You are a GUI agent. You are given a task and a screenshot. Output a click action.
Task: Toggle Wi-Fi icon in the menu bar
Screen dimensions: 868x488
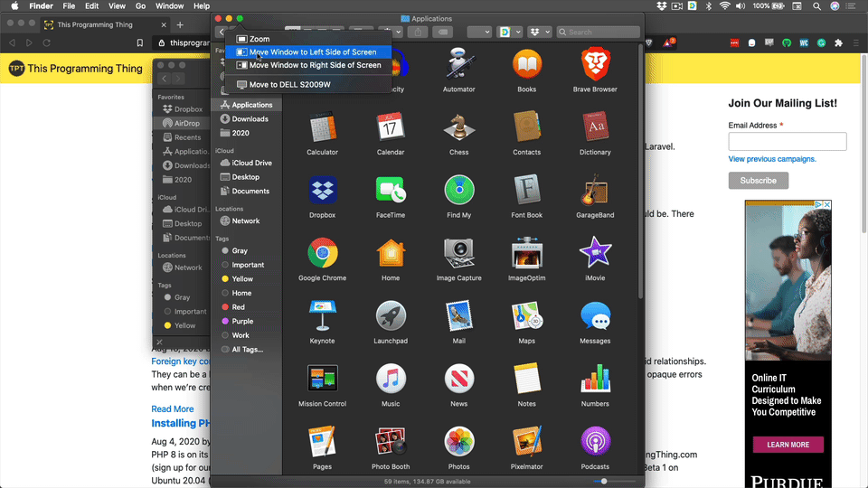coord(724,6)
